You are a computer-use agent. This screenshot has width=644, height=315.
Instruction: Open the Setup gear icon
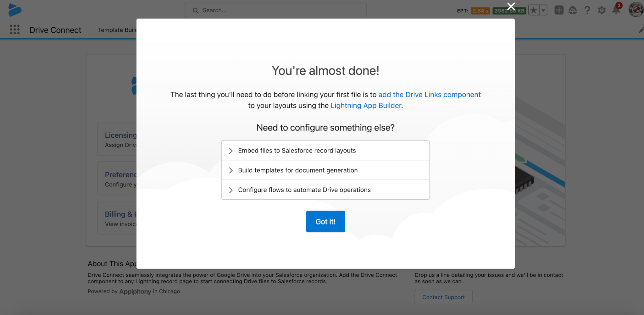[602, 10]
